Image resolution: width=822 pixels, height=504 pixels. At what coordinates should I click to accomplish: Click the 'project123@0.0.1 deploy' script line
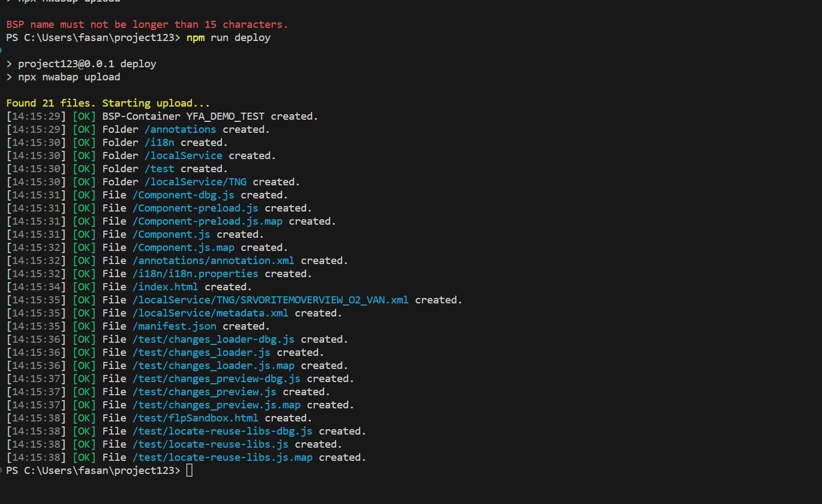pos(87,64)
